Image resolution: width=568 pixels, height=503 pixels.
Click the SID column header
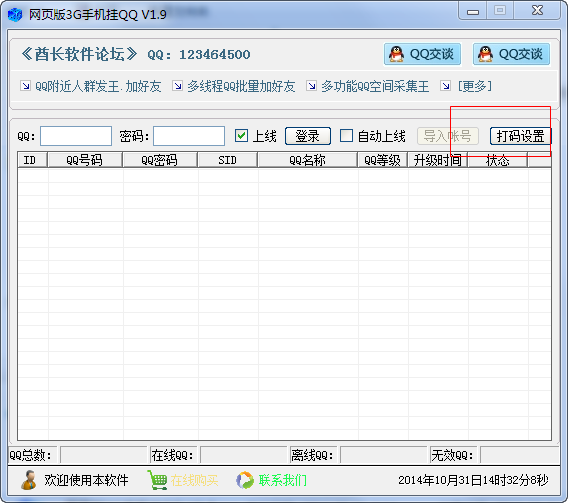(227, 160)
